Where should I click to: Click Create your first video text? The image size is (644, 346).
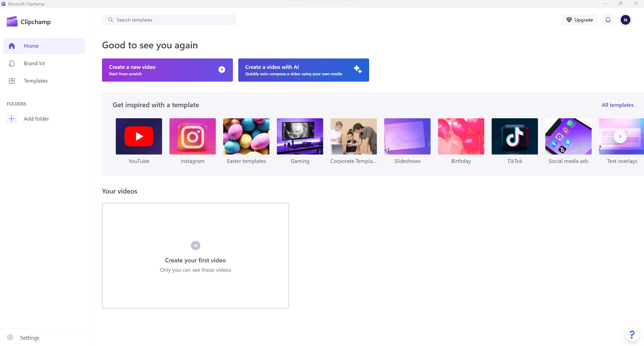[x=195, y=260]
